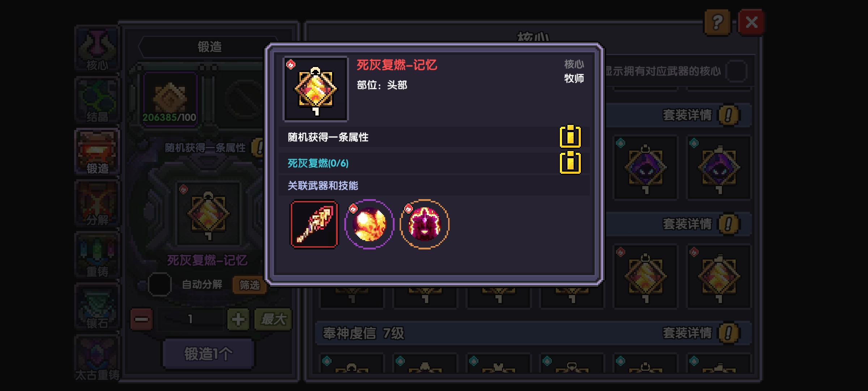Open the 重铸 sidebar tab
This screenshot has height=391, width=868.
97,256
